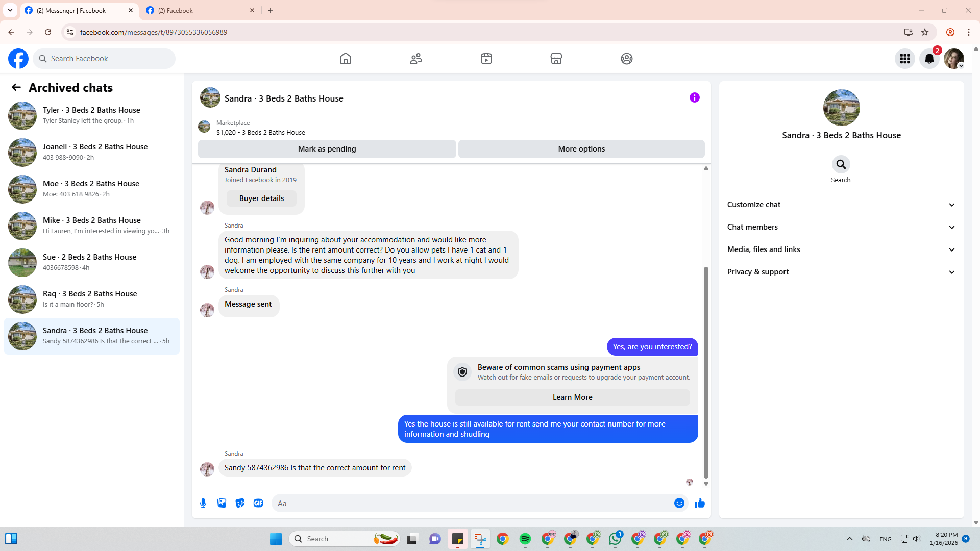Switch to the second Facebook browser tab
Viewport: 980px width, 551px height.
click(x=199, y=10)
